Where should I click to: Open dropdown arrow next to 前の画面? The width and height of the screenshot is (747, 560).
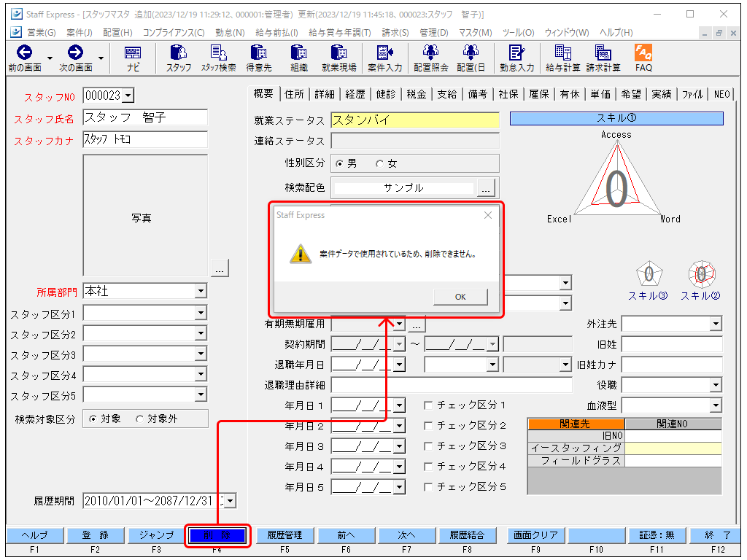50,58
